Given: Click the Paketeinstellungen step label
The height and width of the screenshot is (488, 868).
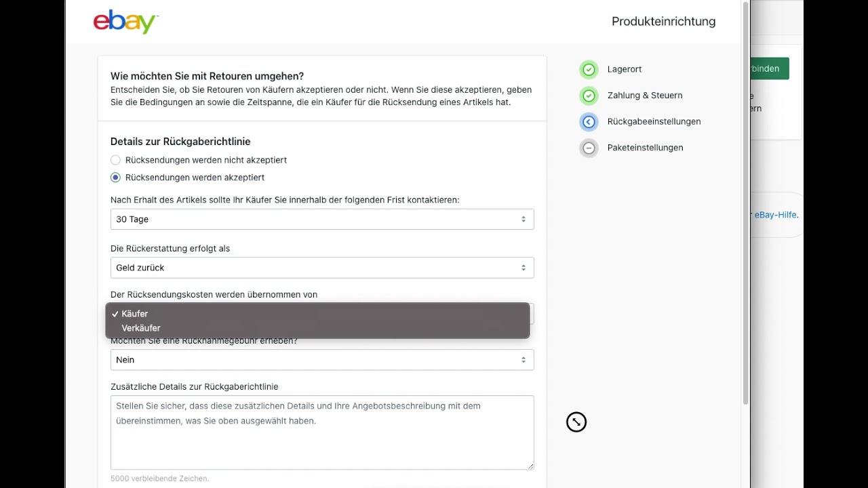Looking at the screenshot, I should (x=645, y=148).
